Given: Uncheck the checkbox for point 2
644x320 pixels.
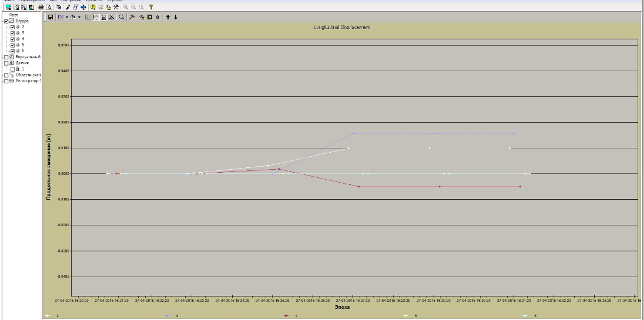Looking at the screenshot, I should point(12,27).
